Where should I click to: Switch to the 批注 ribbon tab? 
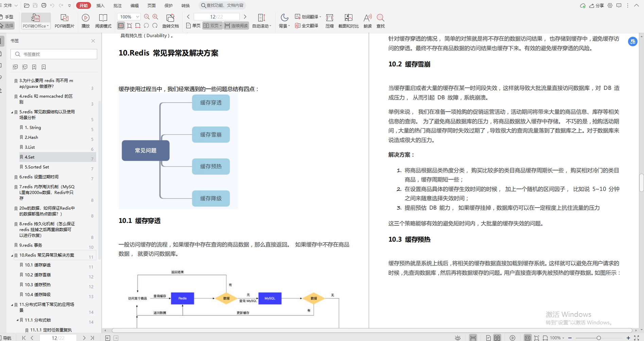tap(117, 5)
